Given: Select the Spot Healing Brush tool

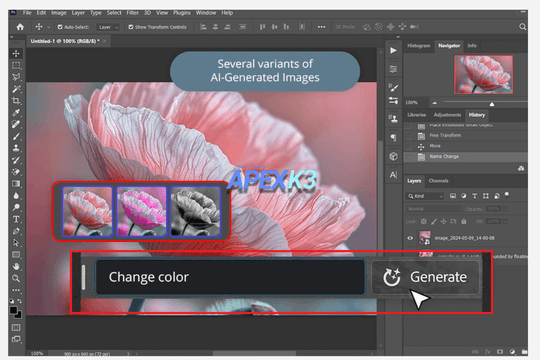Looking at the screenshot, I should pyautogui.click(x=16, y=124).
